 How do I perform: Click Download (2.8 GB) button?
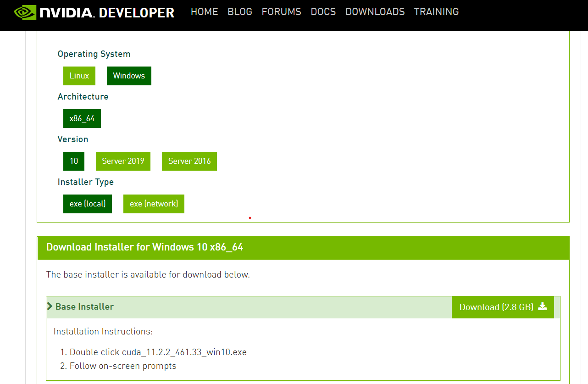click(503, 307)
